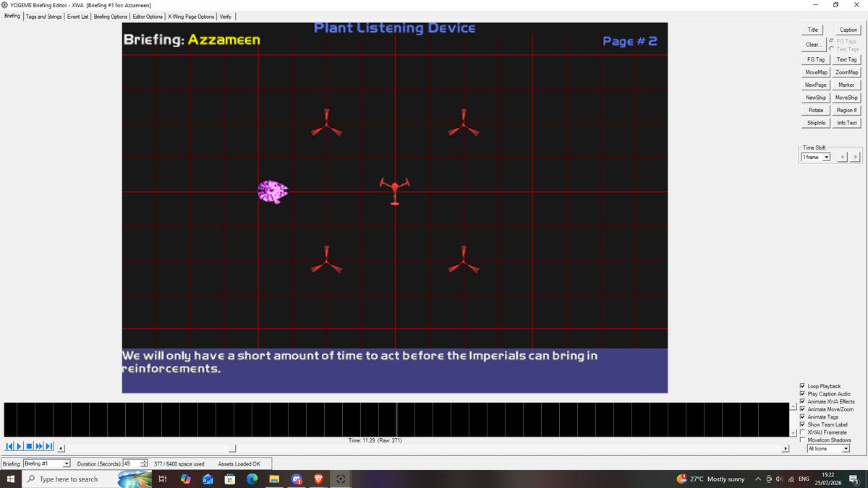Open Microsoft Edge from the taskbar
The width and height of the screenshot is (868, 488).
252,479
